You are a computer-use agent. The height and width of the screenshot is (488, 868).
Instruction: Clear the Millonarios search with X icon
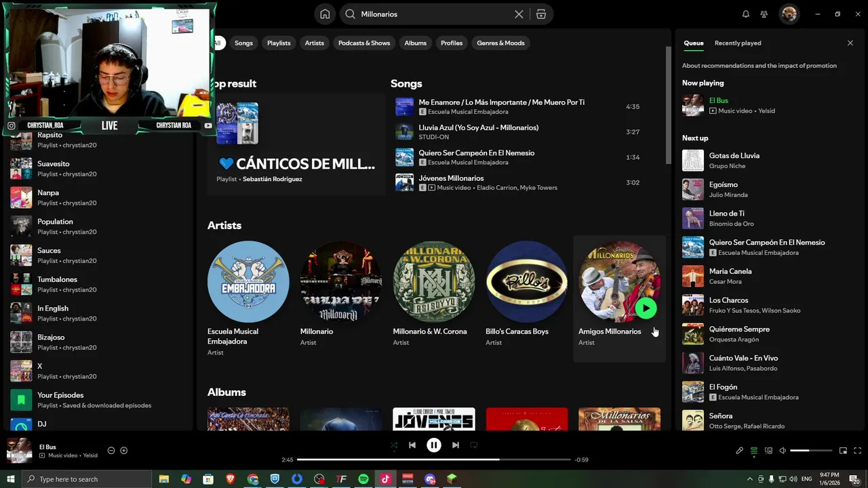coord(519,14)
